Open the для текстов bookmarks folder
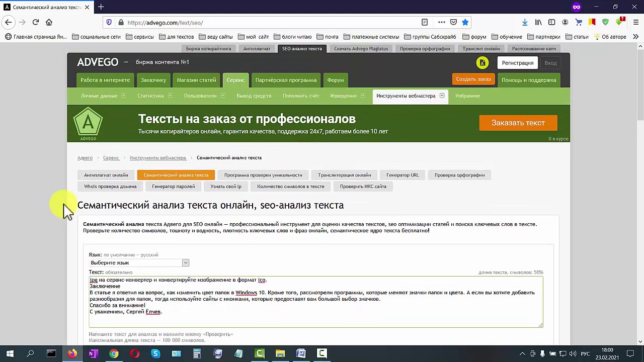Image resolution: width=644 pixels, height=362 pixels. [x=177, y=37]
